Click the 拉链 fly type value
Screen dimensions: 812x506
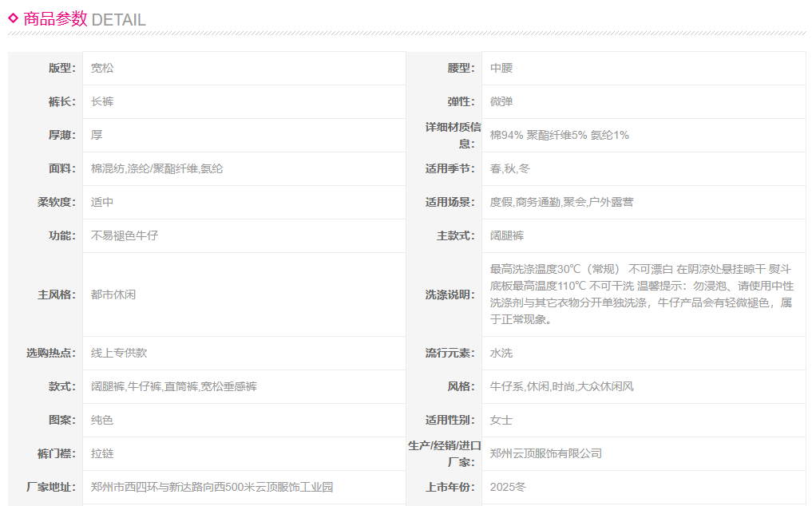[x=102, y=454]
